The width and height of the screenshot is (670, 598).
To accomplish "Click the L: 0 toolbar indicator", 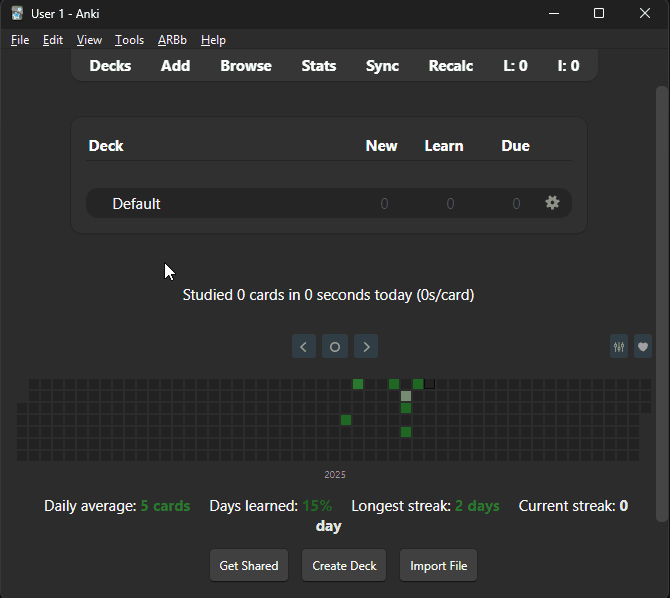I will tap(515, 66).
